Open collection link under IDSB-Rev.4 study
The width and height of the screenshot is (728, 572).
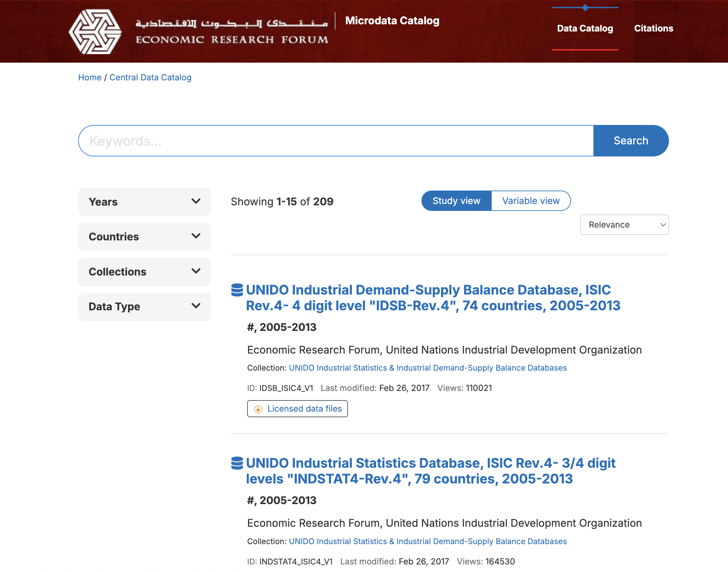tap(428, 368)
